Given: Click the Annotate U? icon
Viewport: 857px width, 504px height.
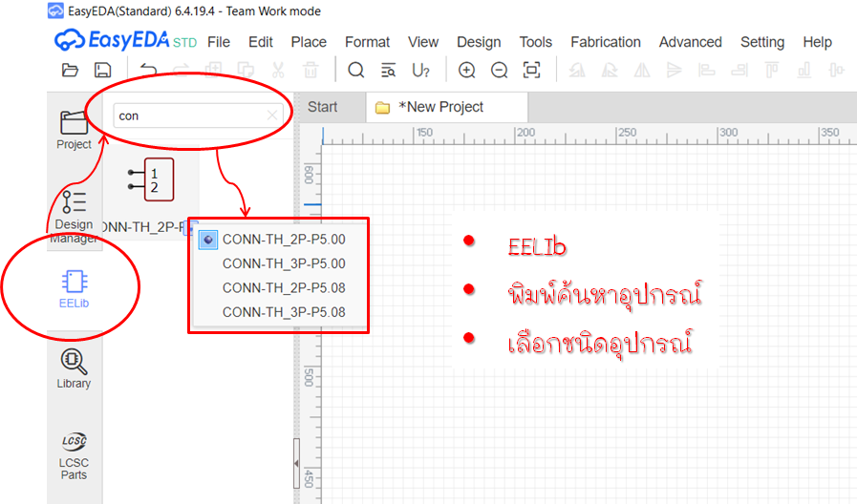Looking at the screenshot, I should click(x=420, y=71).
